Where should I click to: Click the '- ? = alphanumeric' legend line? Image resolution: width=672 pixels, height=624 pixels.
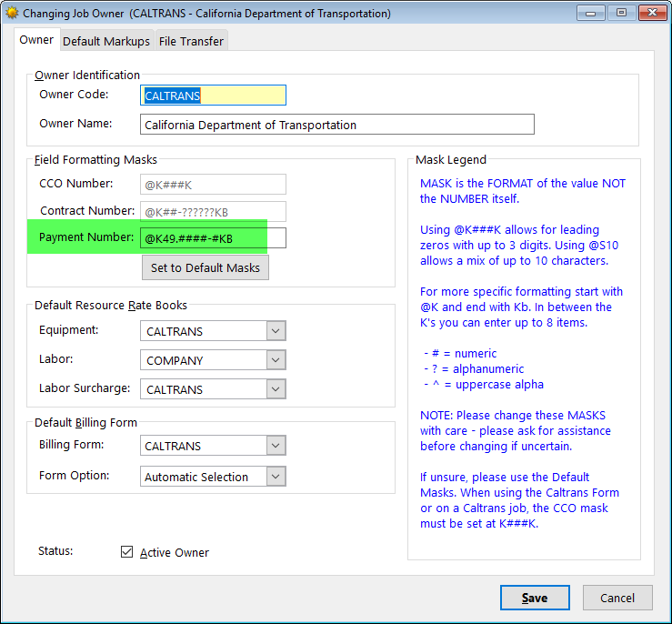click(x=474, y=369)
